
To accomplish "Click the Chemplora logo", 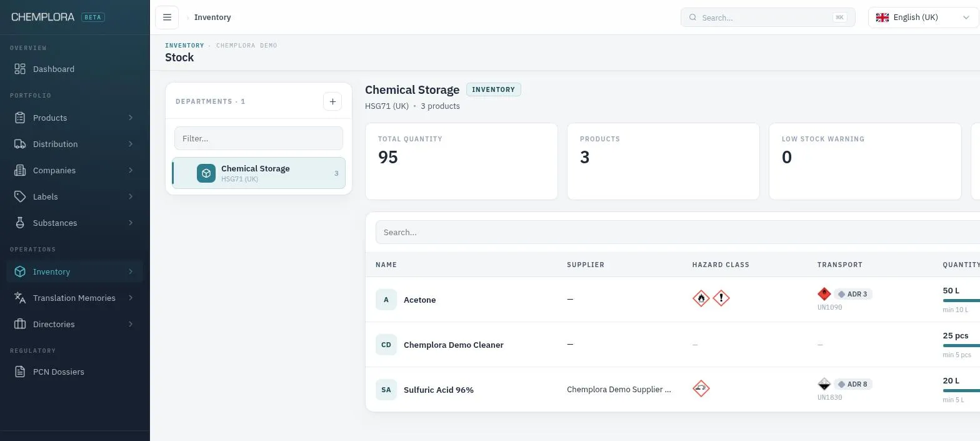I will [43, 17].
